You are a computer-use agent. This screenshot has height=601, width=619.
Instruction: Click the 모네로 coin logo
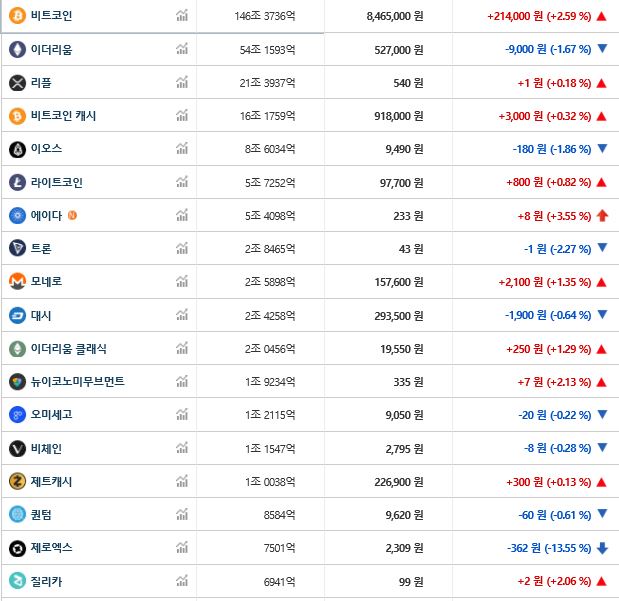(17, 282)
